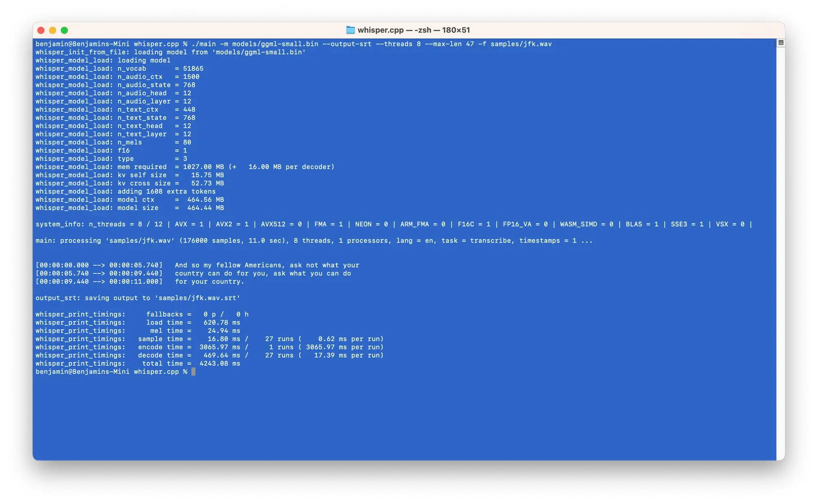Click the "main: processing 'samples/jfk.wav'" line
Screen dimensions: 818x504
314,240
